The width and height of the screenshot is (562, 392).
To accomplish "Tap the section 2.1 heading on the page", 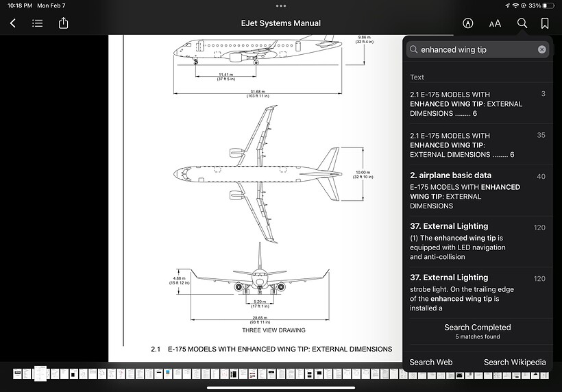I will [x=271, y=349].
